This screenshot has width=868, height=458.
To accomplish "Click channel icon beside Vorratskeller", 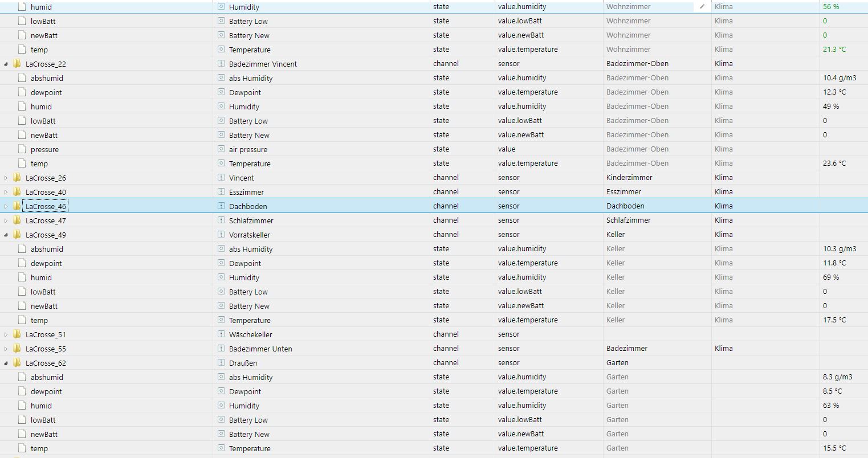I will coord(222,234).
